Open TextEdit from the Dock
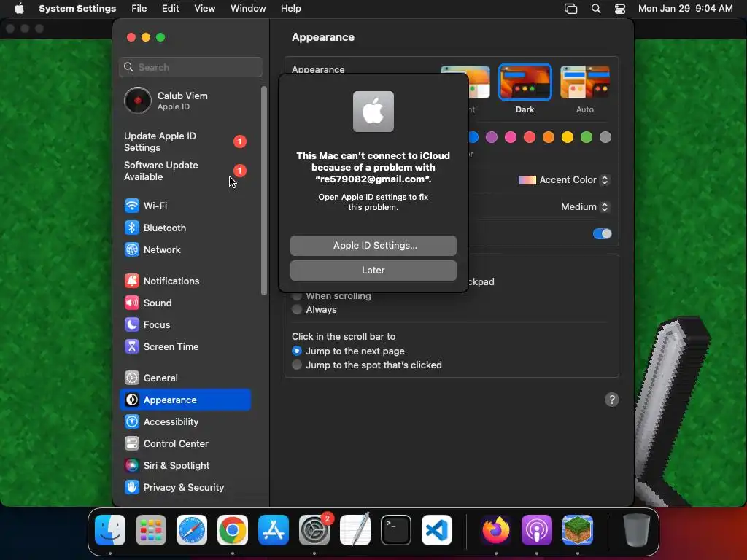The width and height of the screenshot is (747, 560). tap(355, 530)
